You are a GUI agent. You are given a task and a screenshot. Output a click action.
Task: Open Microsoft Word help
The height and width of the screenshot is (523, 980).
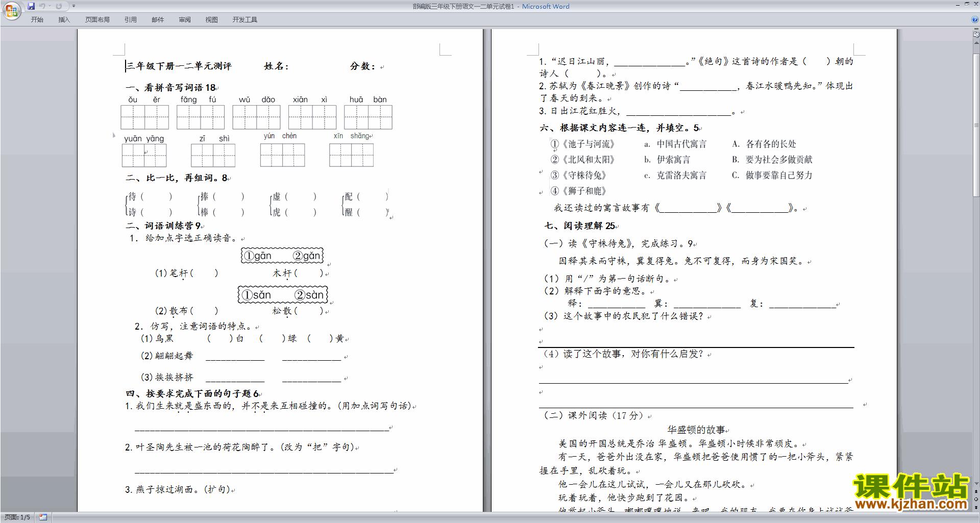pyautogui.click(x=975, y=20)
